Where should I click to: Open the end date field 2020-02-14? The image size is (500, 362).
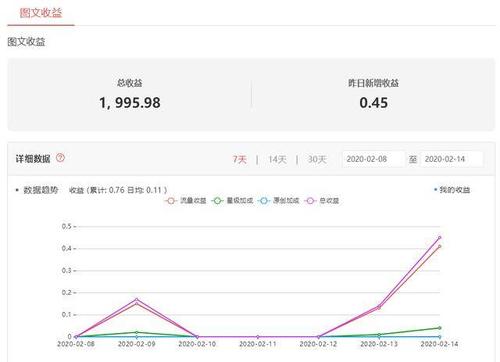click(x=451, y=159)
